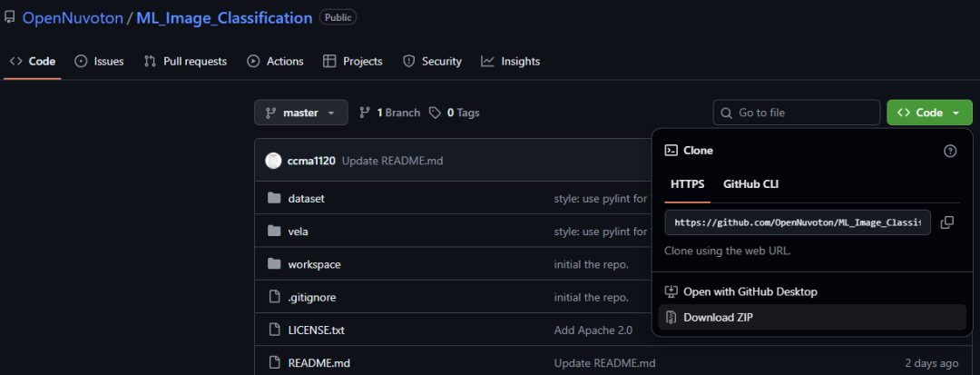Click the ccma1120 user avatar
This screenshot has height=375, width=980.
[x=273, y=161]
